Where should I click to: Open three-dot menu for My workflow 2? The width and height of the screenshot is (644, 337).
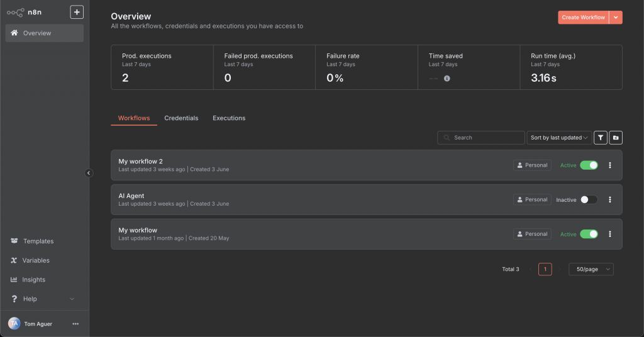point(609,165)
